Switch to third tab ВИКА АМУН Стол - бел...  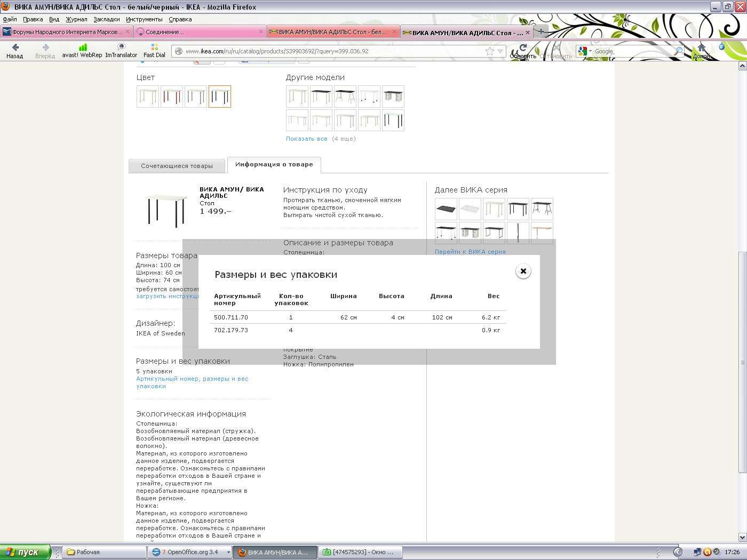[333, 32]
